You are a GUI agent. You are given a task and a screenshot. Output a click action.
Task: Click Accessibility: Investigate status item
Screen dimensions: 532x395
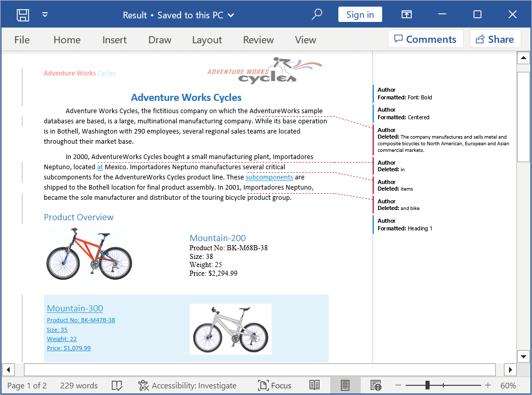(x=187, y=385)
